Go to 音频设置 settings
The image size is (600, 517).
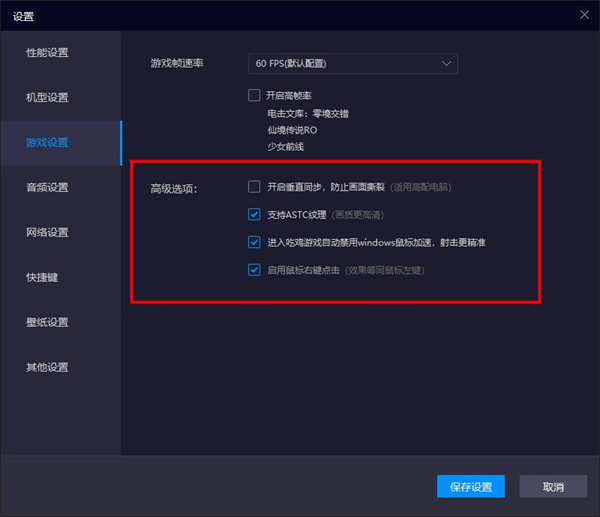coord(48,187)
